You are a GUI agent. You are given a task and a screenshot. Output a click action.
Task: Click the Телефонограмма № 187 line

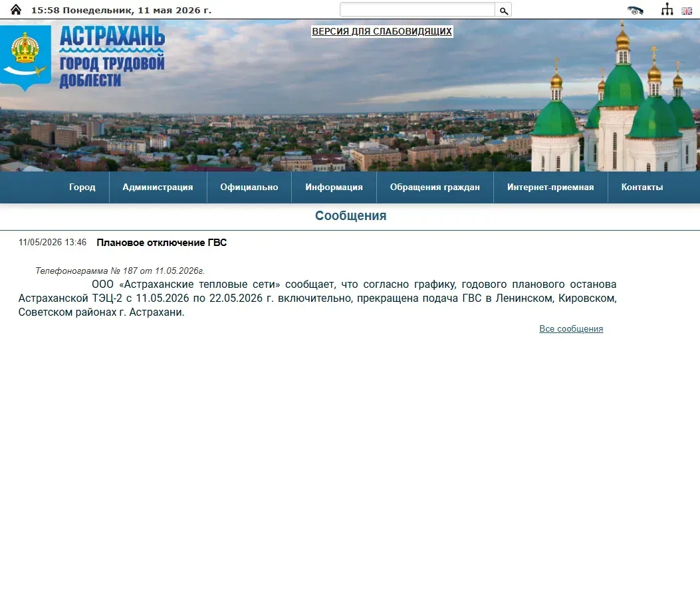(120, 271)
